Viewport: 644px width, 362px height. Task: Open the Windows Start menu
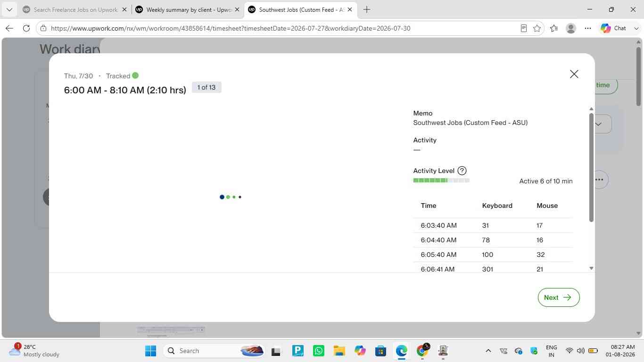(x=150, y=351)
